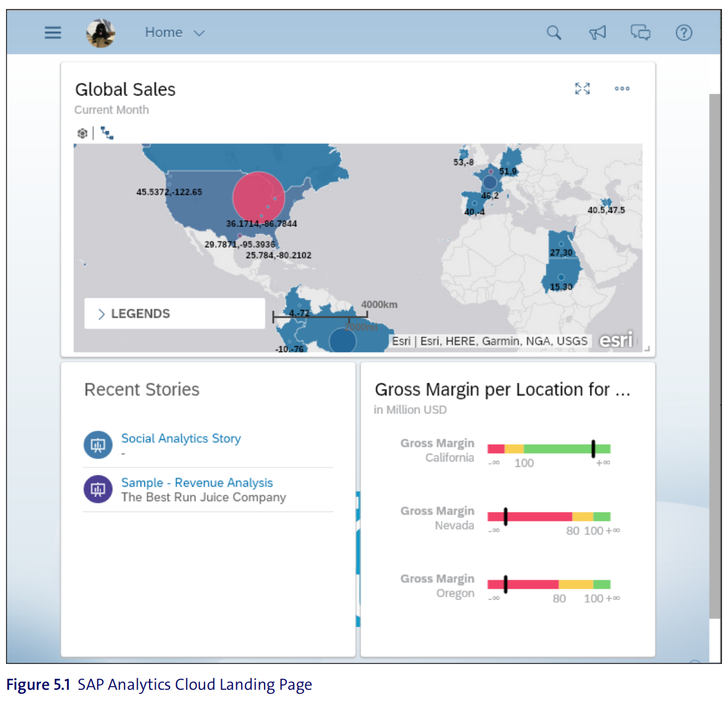Click the Recent Stories heading
The image size is (728, 703).
click(142, 389)
